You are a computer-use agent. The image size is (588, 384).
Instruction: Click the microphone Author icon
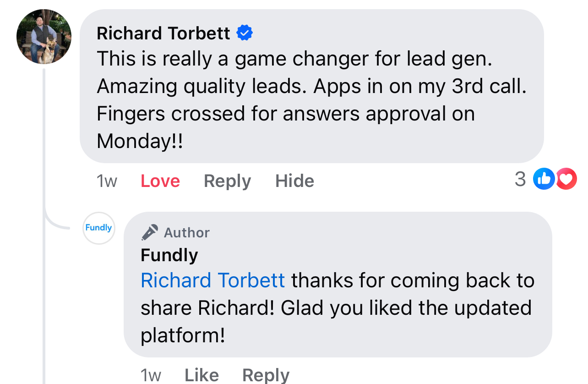tap(149, 232)
